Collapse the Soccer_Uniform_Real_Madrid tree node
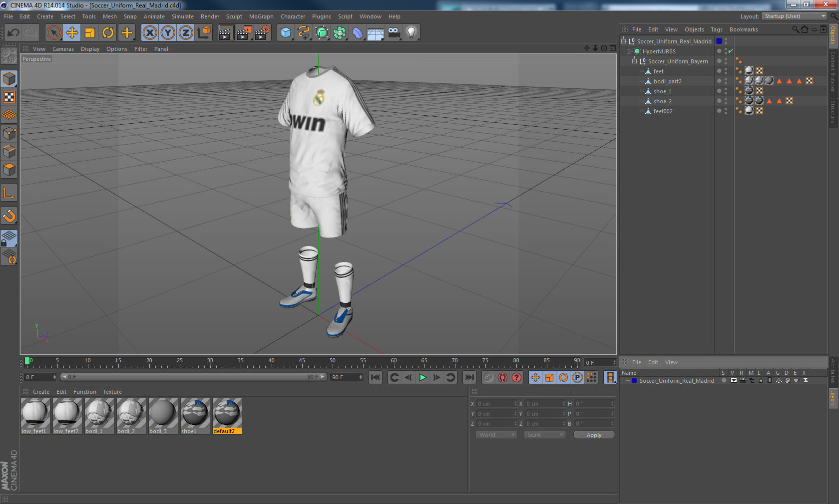Viewport: 839px width, 504px height. pos(624,41)
